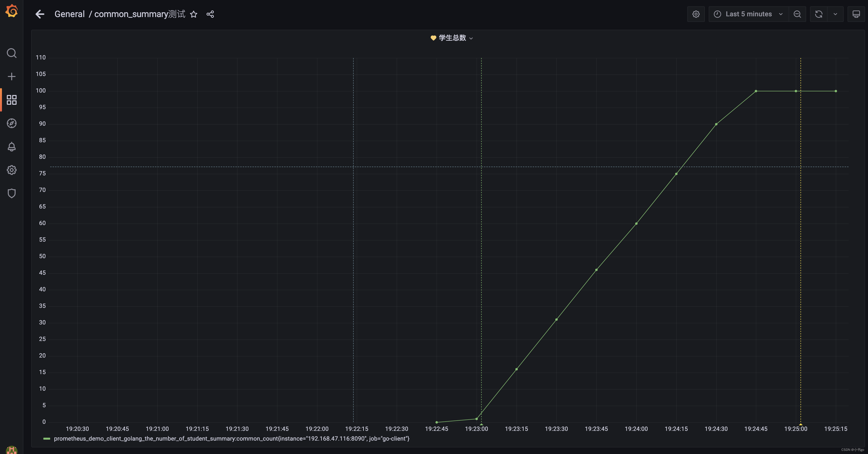Expand the refresh interval dropdown arrow
This screenshot has width=868, height=454.
click(x=835, y=14)
